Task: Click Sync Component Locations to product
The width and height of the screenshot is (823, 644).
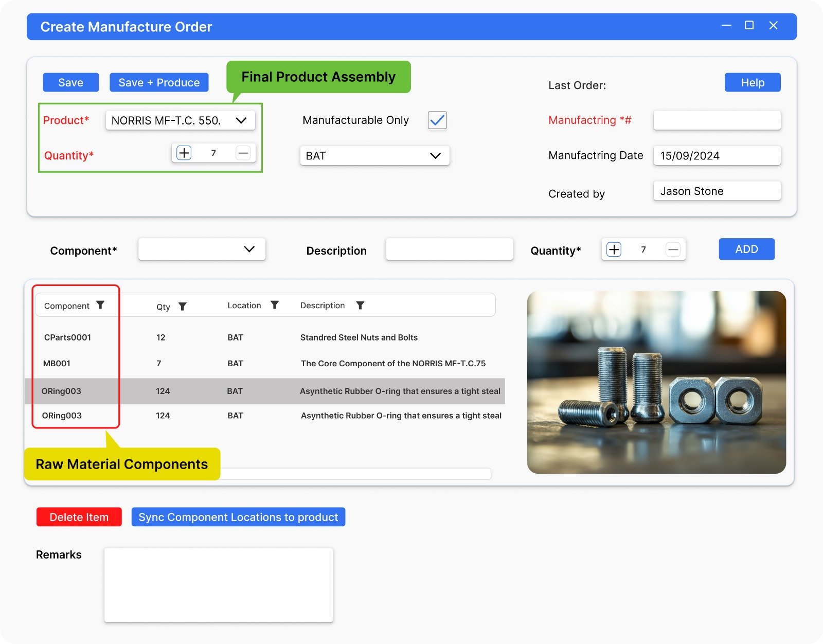Action: (x=238, y=517)
